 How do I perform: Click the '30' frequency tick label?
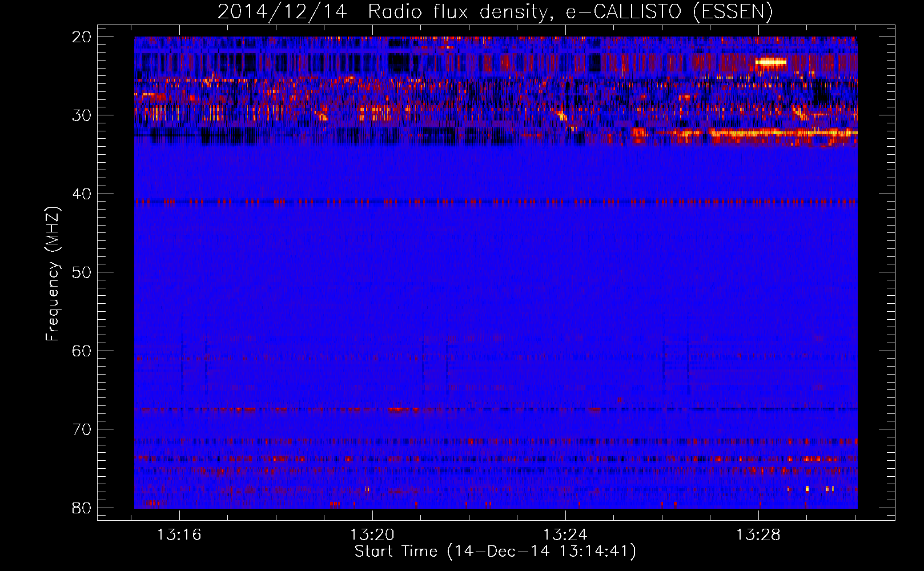[82, 115]
